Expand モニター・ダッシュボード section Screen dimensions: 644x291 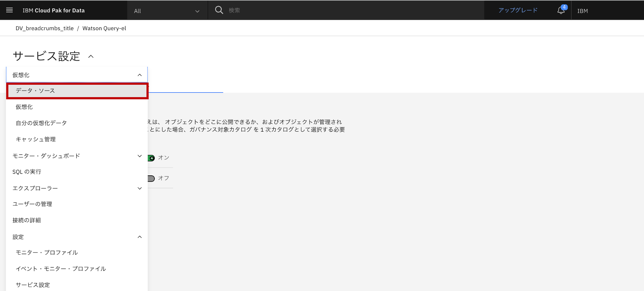pos(77,156)
